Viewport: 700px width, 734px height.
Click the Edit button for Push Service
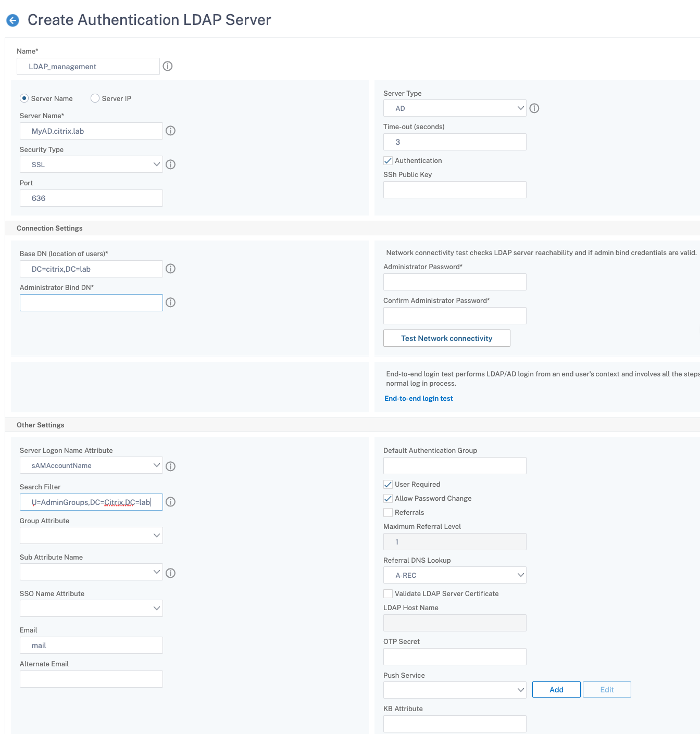pyautogui.click(x=607, y=690)
